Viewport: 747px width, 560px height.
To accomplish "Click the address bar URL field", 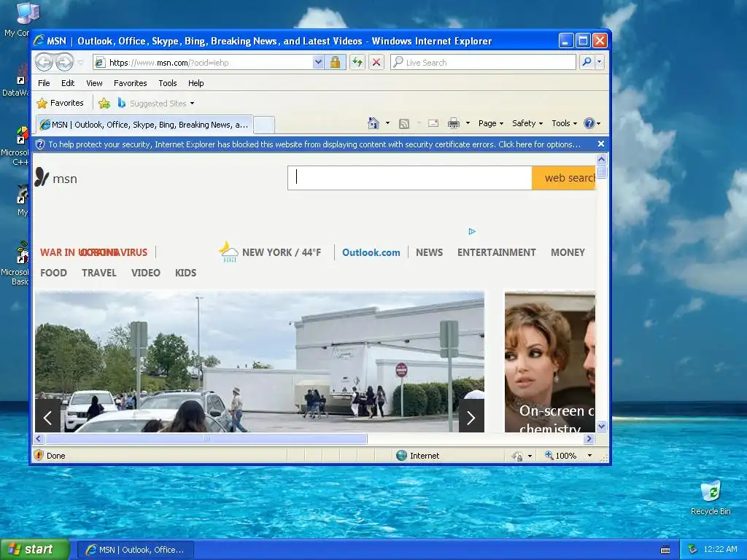I will coord(209,63).
